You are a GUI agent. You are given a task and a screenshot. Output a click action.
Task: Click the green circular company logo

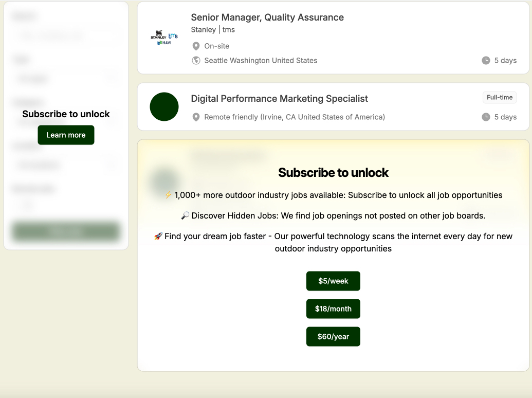164,106
